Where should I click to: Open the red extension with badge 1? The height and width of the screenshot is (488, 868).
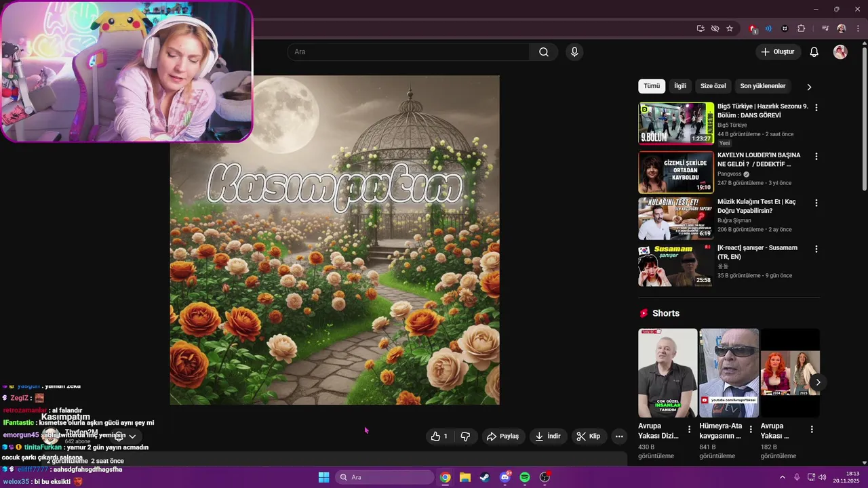[753, 28]
